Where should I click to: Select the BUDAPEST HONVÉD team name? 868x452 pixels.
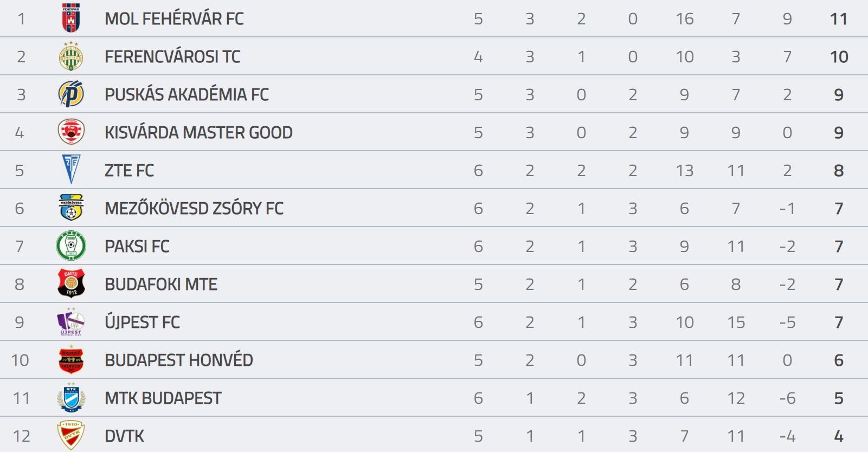[x=179, y=360]
